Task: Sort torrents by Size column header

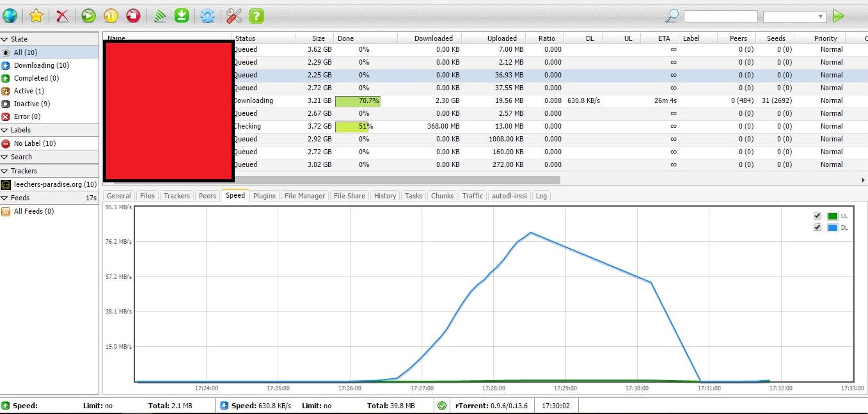Action: 314,38
